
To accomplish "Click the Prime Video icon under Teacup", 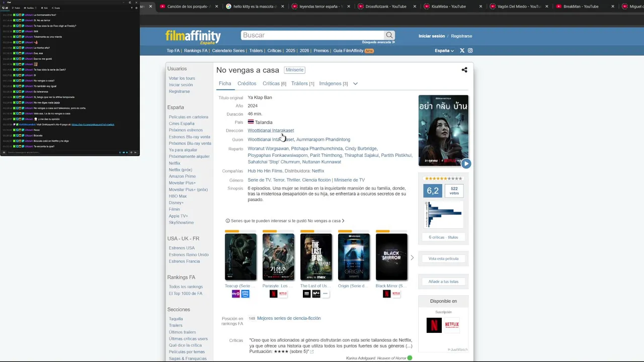I will coord(245,294).
